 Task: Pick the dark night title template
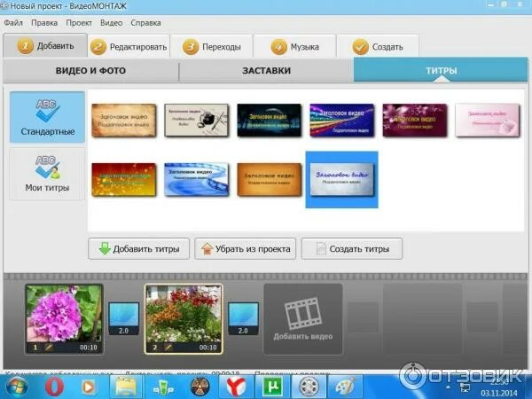click(x=269, y=121)
